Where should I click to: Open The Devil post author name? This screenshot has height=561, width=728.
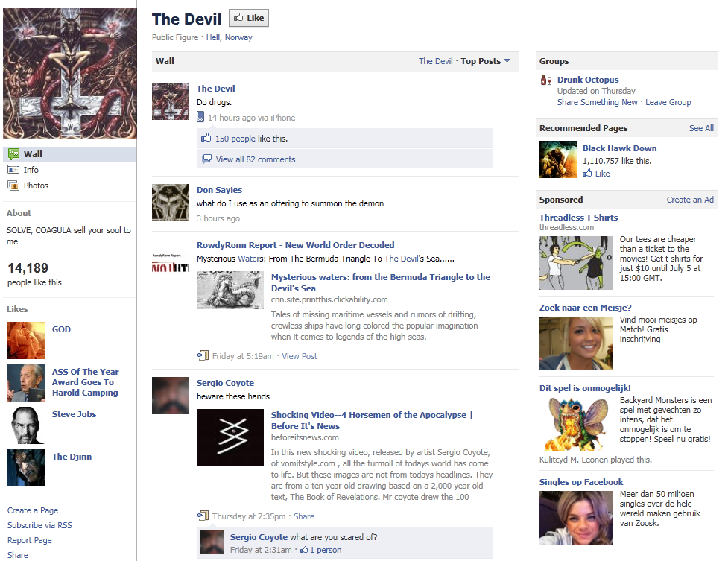pyautogui.click(x=215, y=89)
